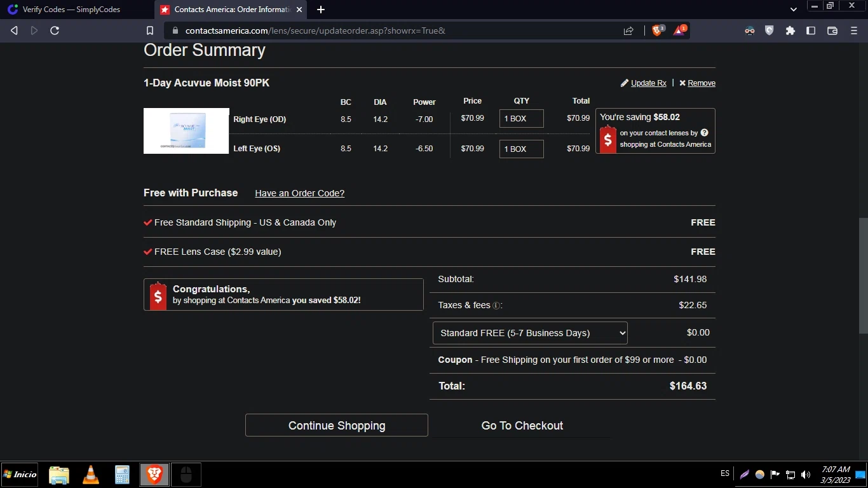Screen dimensions: 868x488
Task: Click the action center flag tray icon
Action: pos(775,475)
